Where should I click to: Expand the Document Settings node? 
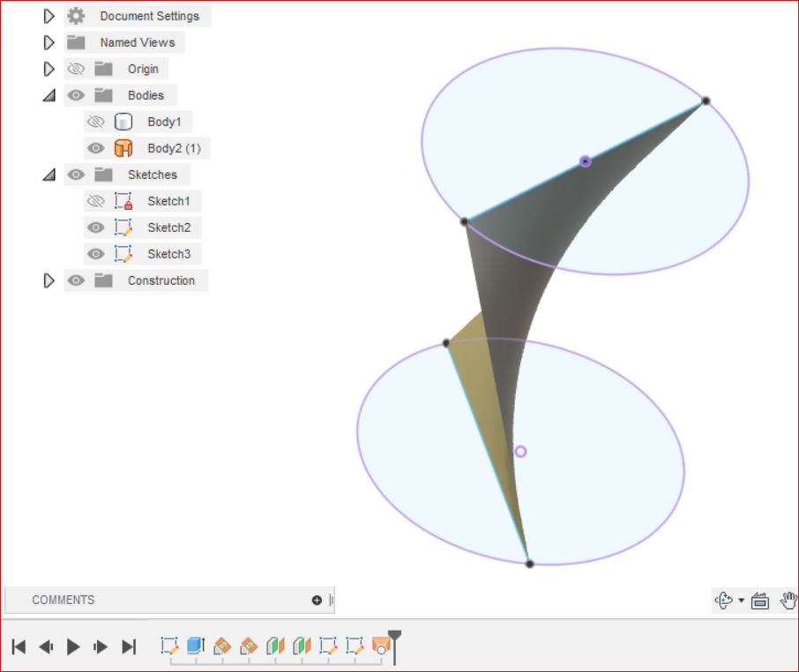click(49, 16)
